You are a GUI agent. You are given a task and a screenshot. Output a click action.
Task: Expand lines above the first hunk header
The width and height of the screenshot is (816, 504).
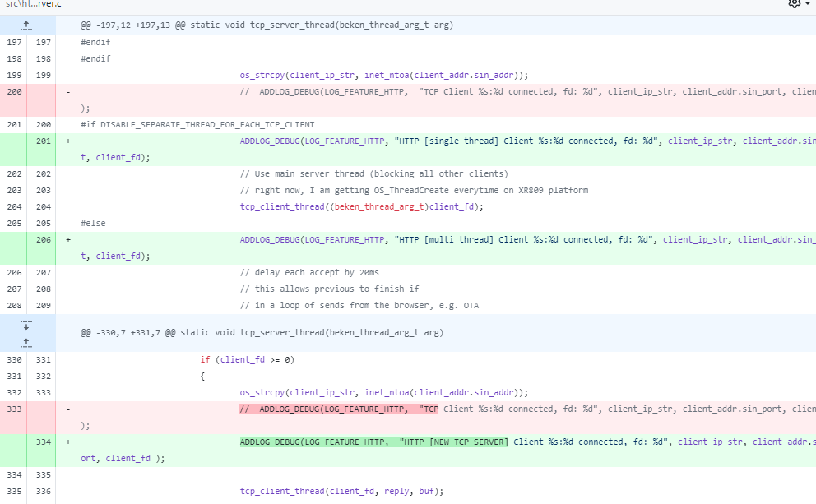tap(26, 25)
